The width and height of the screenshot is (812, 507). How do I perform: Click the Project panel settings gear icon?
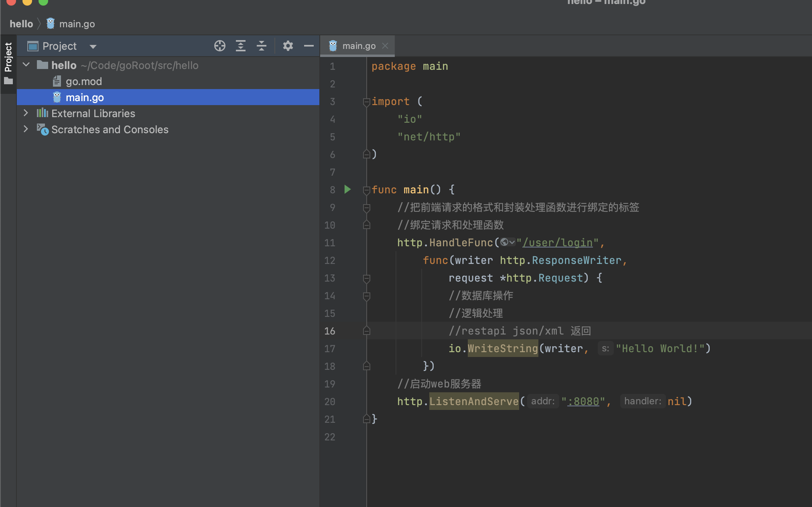(287, 46)
